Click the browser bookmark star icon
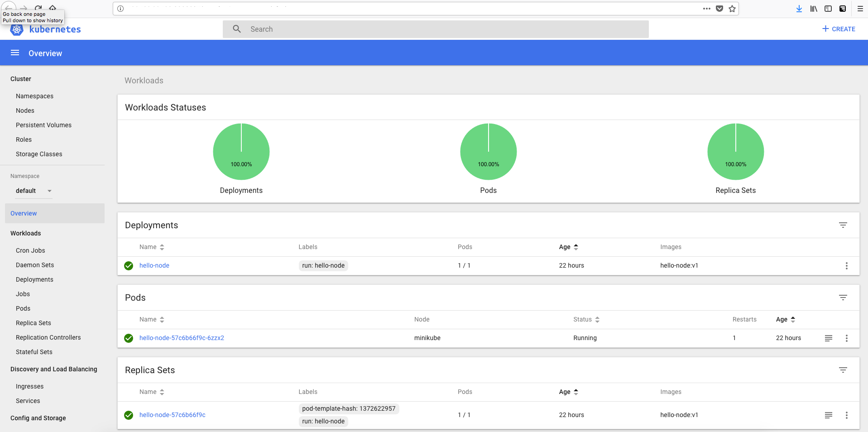This screenshot has width=868, height=432. (x=732, y=9)
